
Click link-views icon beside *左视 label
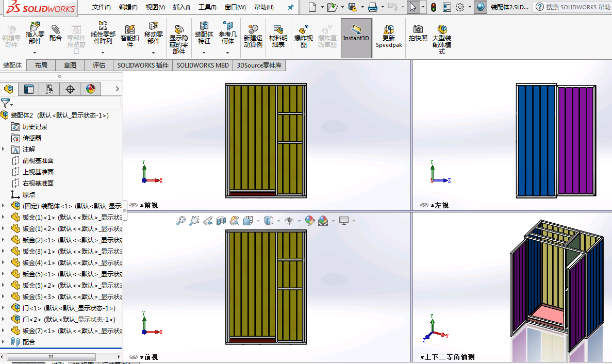coord(424,205)
